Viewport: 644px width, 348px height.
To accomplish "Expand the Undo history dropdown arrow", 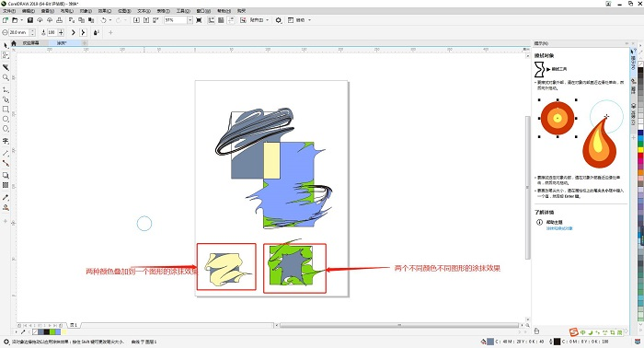I will click(x=110, y=19).
